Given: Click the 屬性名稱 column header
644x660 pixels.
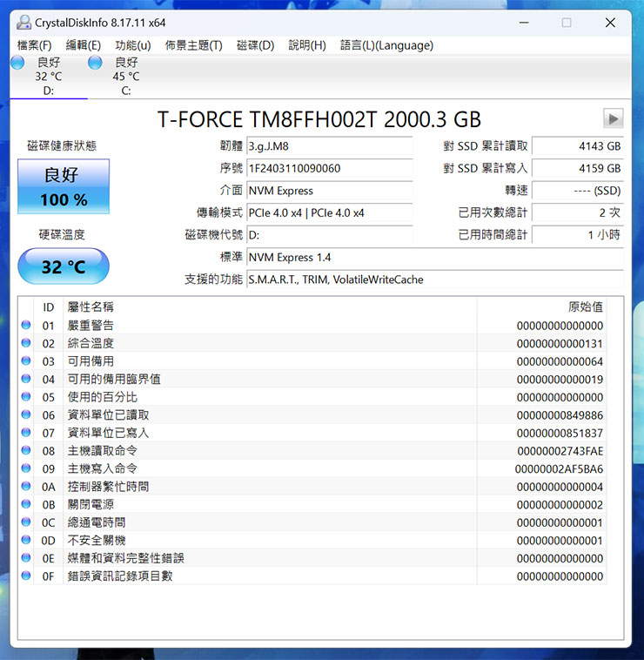Looking at the screenshot, I should click(270, 306).
